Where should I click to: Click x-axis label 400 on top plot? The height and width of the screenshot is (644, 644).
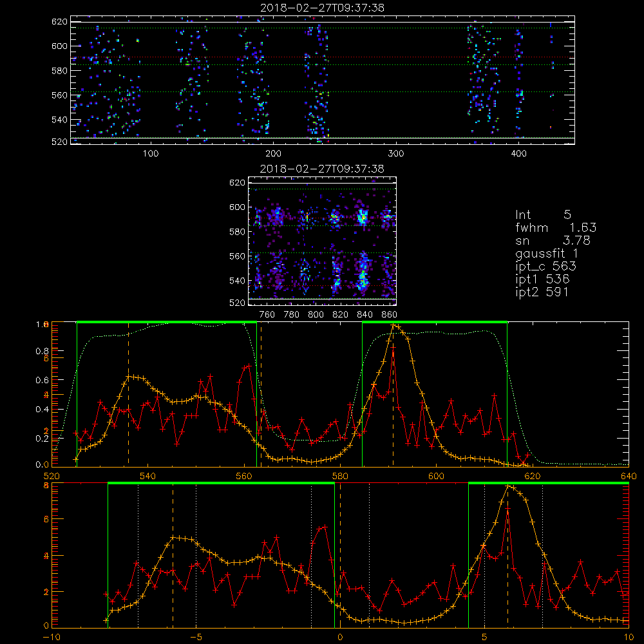tap(518, 154)
